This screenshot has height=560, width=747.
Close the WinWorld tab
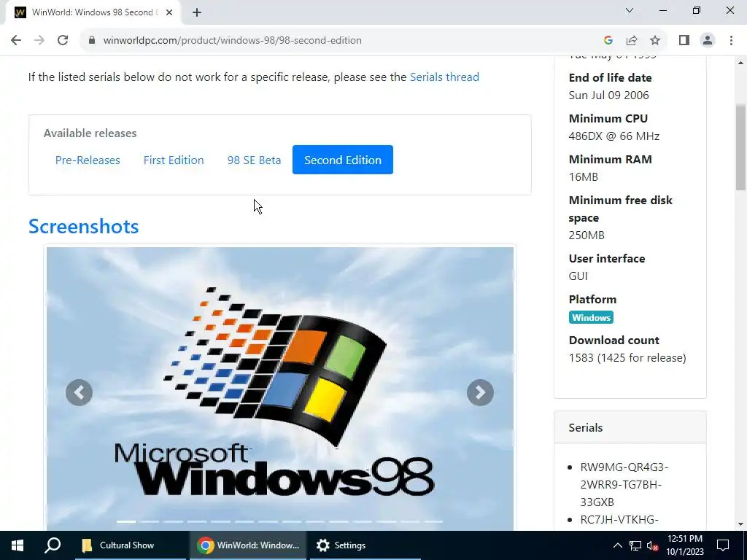pyautogui.click(x=169, y=12)
